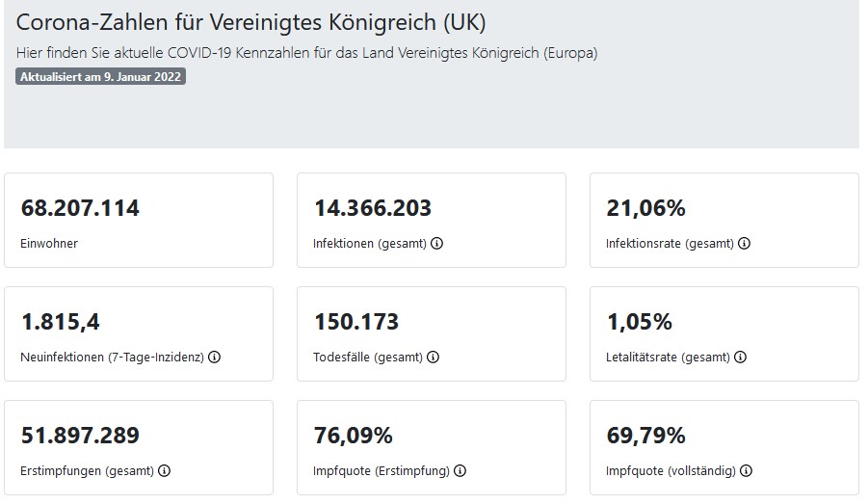868x504 pixels.
Task: Open info icon for Impfquote (Erstimpfung)
Action: [x=460, y=471]
